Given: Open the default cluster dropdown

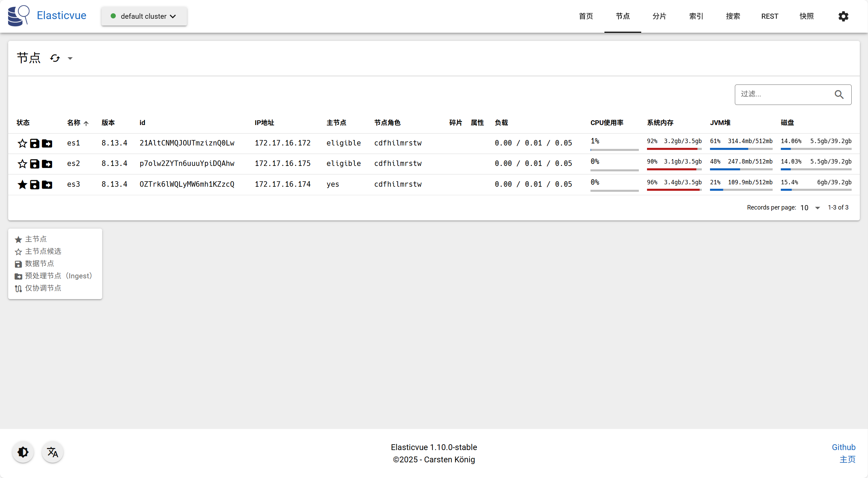Looking at the screenshot, I should (x=144, y=16).
